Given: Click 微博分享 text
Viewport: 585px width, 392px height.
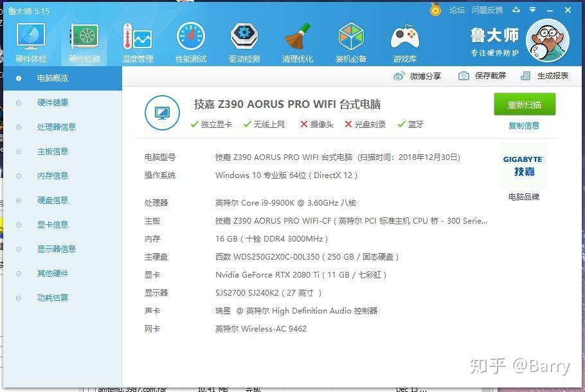Looking at the screenshot, I should point(426,76).
